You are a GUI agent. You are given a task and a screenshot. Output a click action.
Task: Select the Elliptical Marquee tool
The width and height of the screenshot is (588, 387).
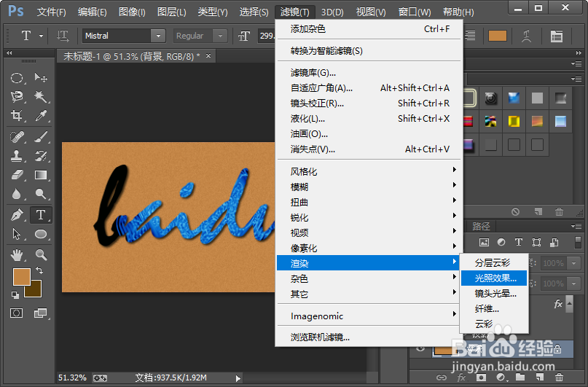tap(17, 78)
